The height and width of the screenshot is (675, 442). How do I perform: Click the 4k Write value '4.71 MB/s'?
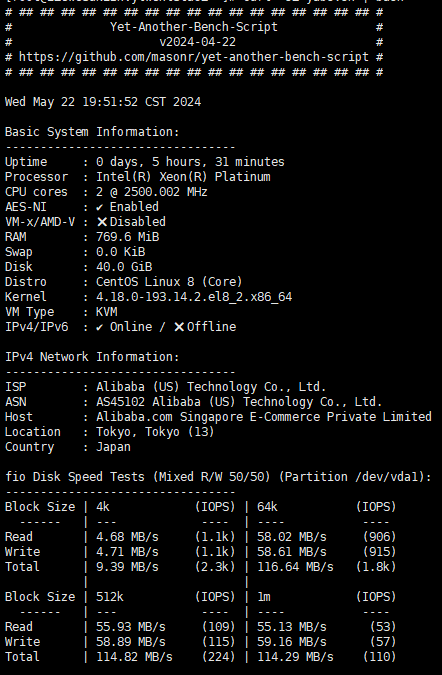(x=127, y=552)
